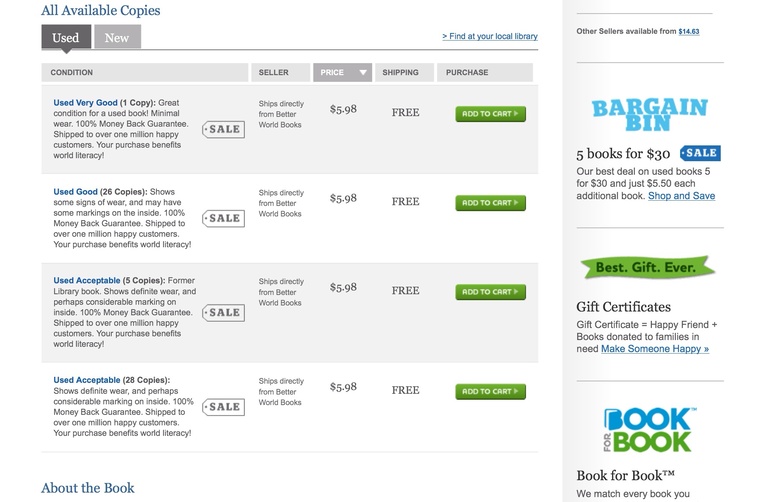Open the Book for Book logo

pyautogui.click(x=650, y=430)
